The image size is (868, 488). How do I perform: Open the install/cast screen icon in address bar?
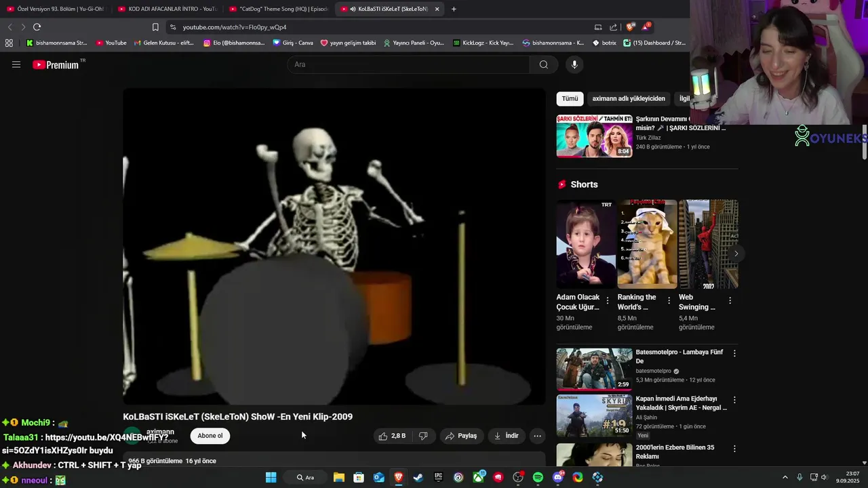click(598, 27)
